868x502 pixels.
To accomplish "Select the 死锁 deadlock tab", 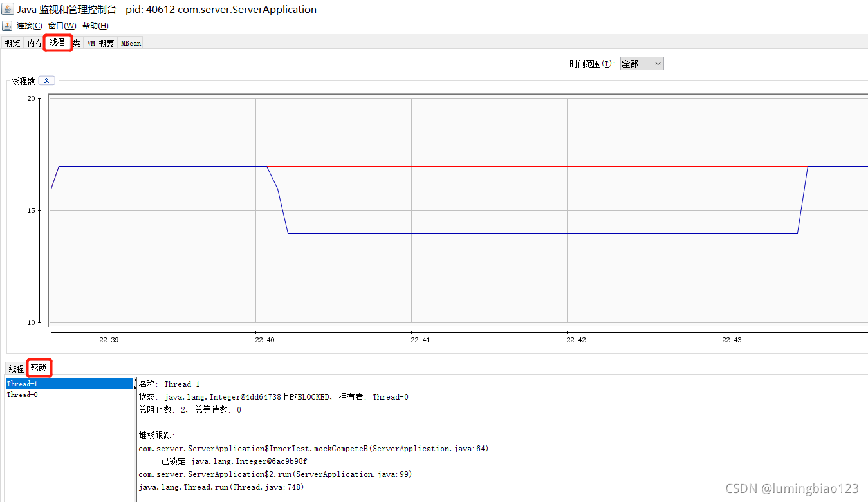I will pyautogui.click(x=38, y=367).
